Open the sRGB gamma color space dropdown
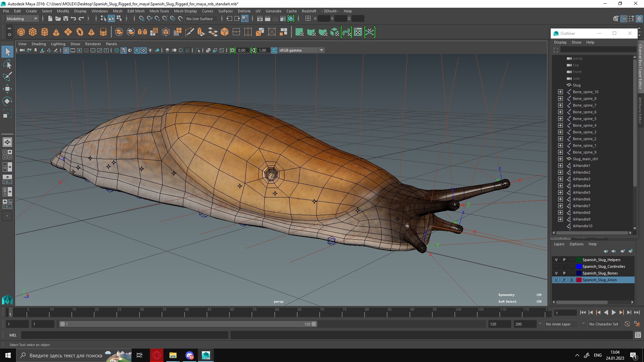Image resolution: width=644 pixels, height=362 pixels. coord(301,50)
